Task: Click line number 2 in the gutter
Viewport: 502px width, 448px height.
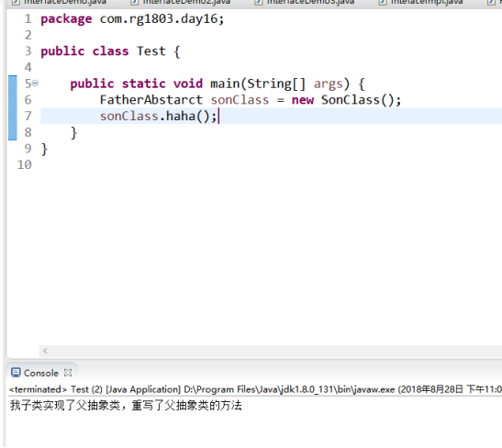Action: point(28,35)
